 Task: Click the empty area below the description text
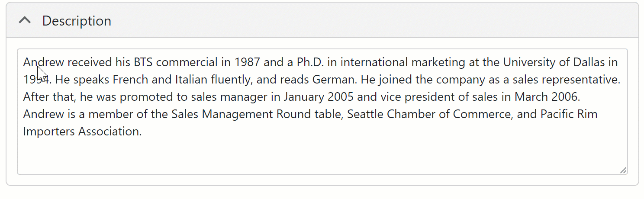click(322, 156)
